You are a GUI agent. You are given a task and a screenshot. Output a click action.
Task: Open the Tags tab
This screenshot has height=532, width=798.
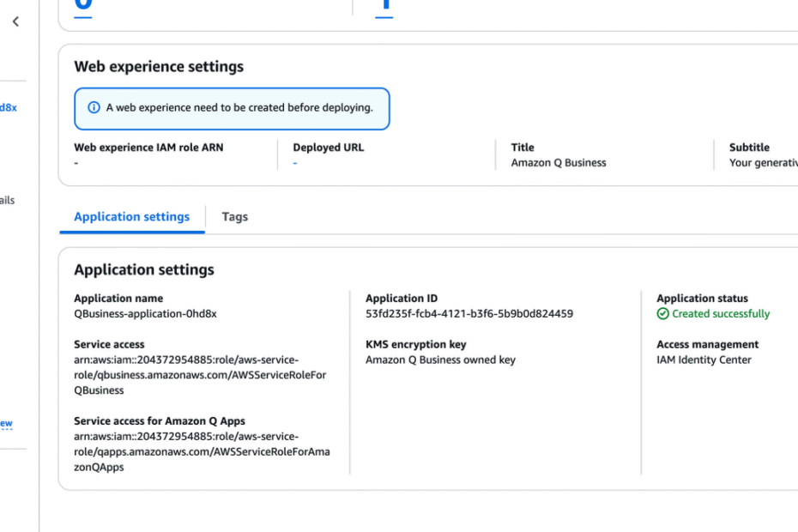point(234,217)
